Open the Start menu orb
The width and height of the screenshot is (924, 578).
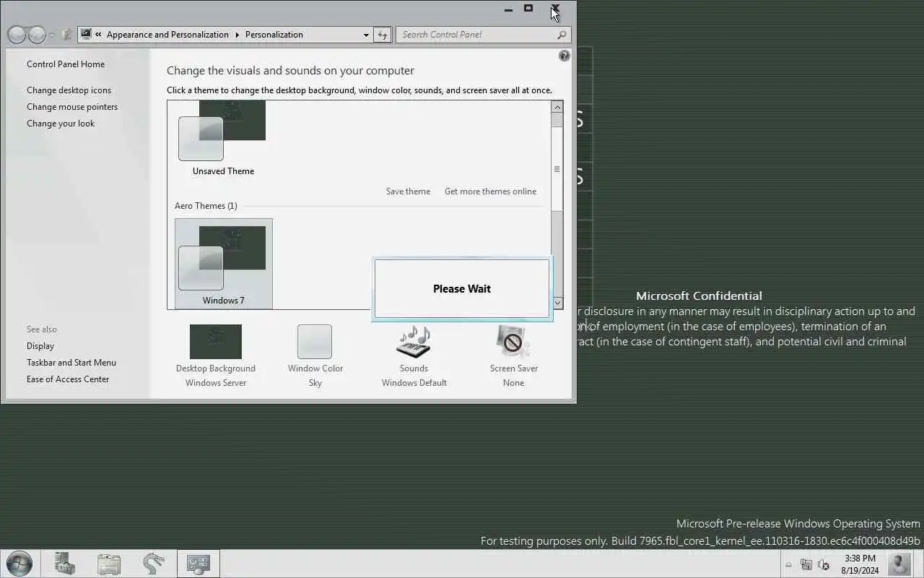[x=19, y=564]
